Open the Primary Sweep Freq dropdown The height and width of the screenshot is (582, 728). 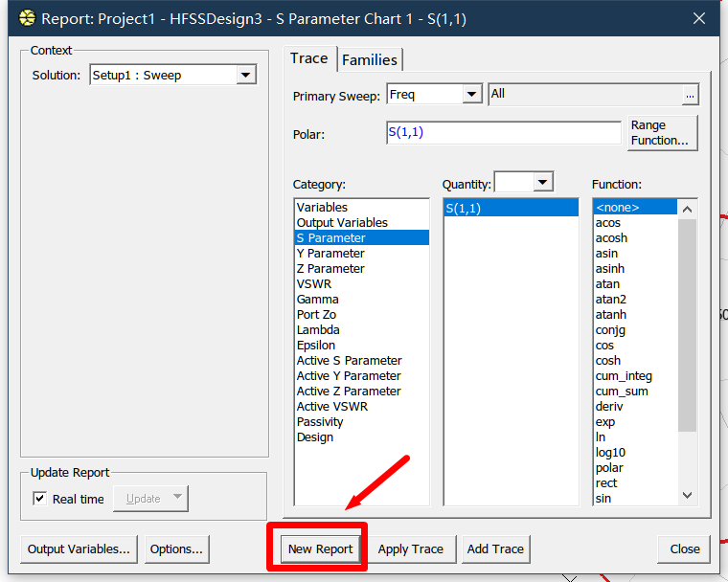coord(471,94)
